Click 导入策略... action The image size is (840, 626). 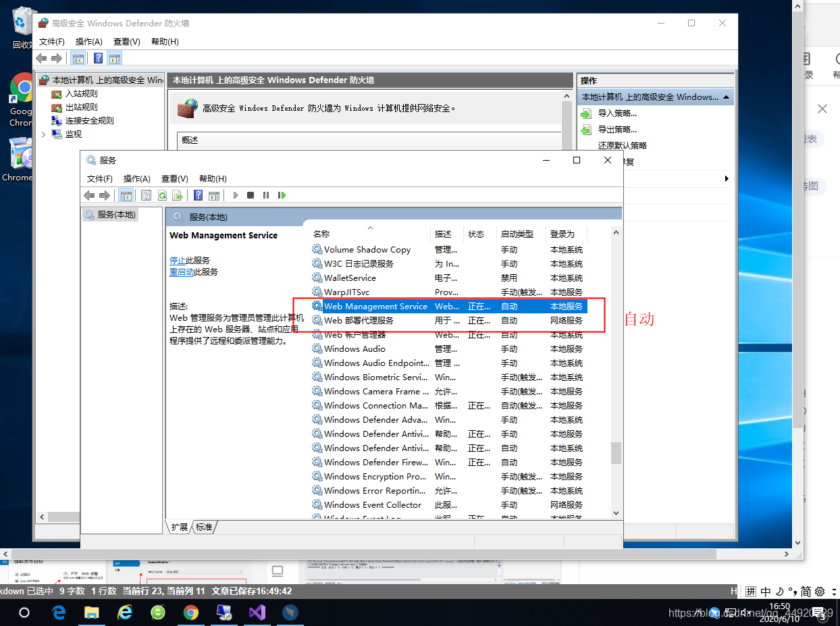pyautogui.click(x=617, y=113)
